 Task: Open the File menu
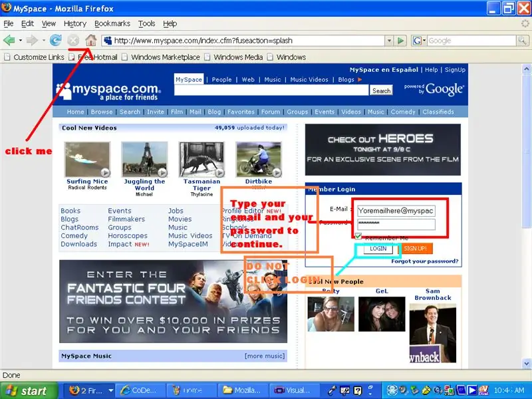pos(9,23)
